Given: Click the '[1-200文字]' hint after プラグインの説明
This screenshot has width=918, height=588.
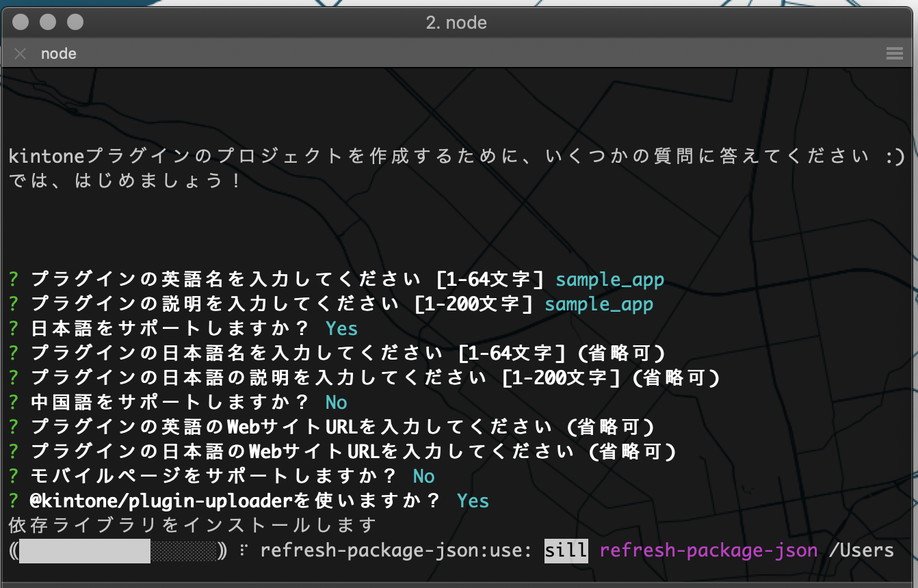Looking at the screenshot, I should tap(473, 304).
